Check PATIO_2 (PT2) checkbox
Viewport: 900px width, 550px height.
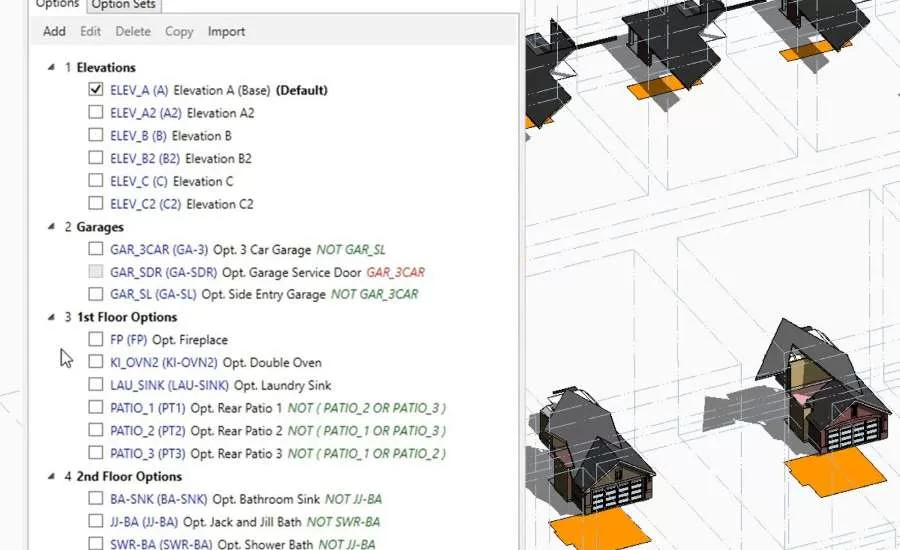coord(96,430)
